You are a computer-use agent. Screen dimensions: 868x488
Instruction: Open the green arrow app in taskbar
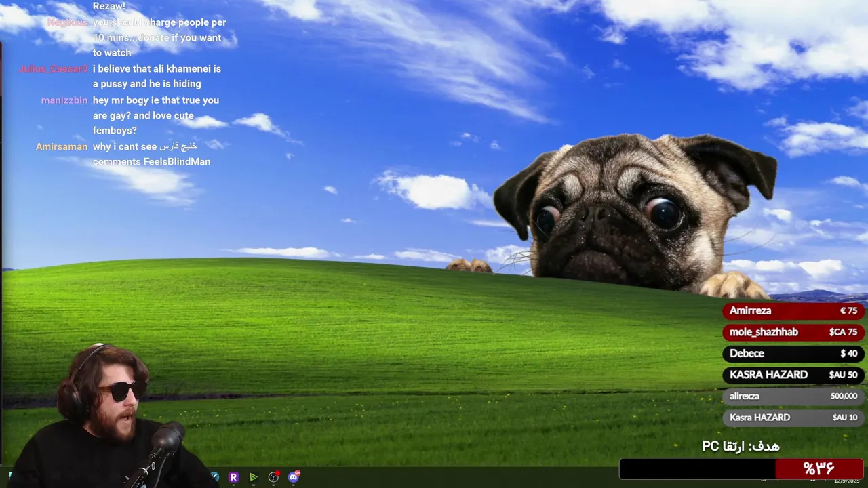tap(254, 477)
